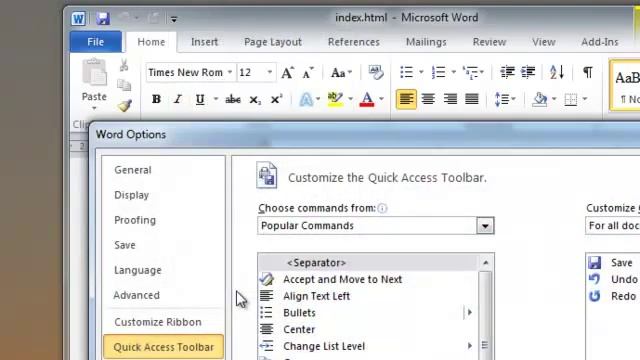
Task: Apply the yellow text highlight color
Action: (336, 99)
